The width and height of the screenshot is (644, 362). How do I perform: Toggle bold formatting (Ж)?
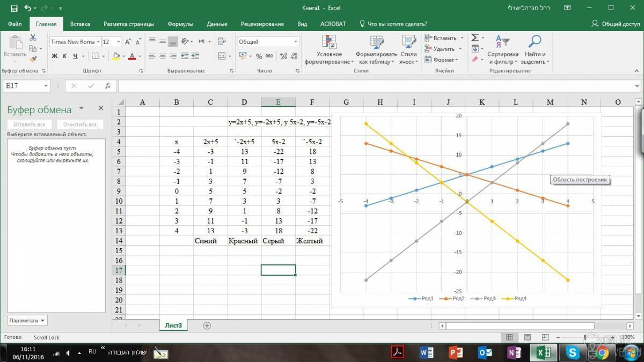click(x=55, y=56)
